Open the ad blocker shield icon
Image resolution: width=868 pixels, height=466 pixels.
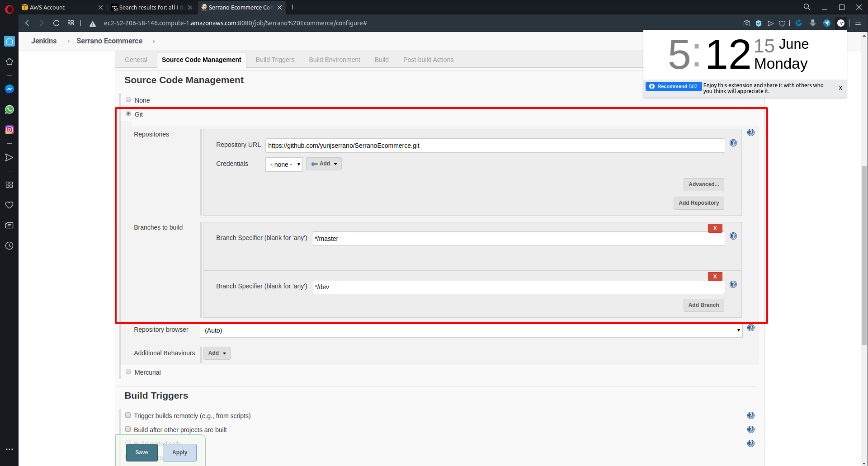(759, 23)
